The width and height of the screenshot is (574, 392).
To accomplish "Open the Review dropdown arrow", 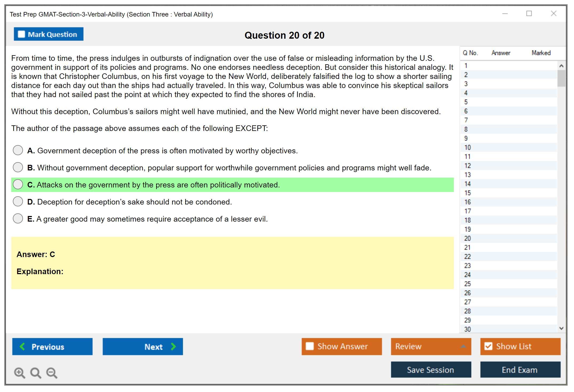I will click(x=463, y=346).
